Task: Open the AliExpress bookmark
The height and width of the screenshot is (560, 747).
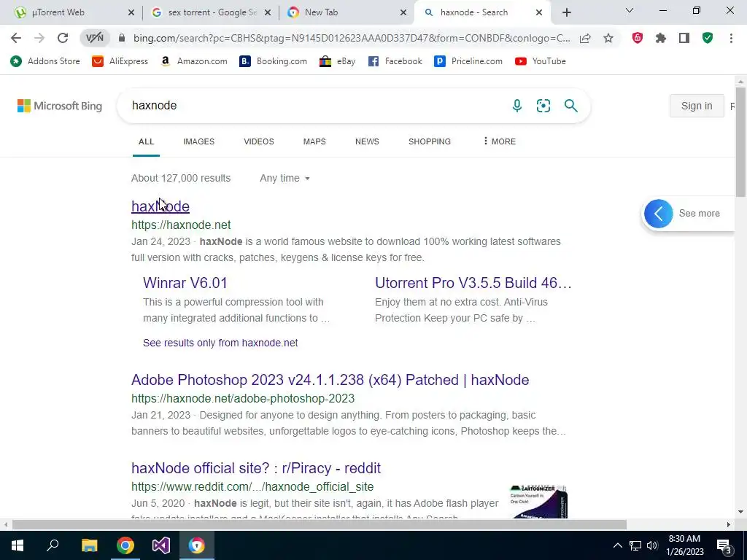Action: (x=120, y=61)
